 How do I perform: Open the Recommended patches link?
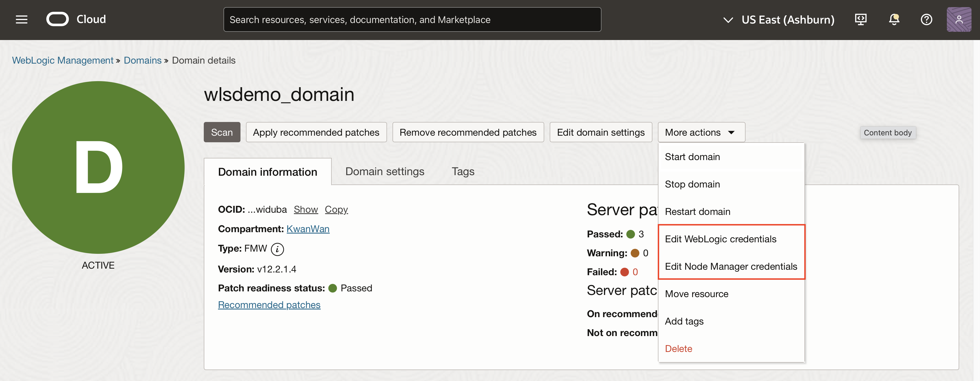[269, 305]
